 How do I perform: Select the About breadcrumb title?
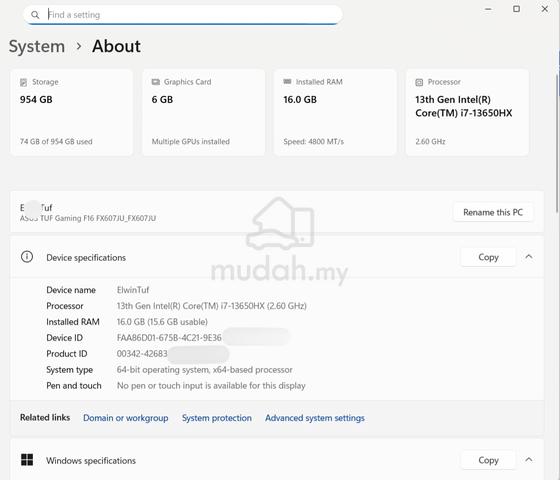tap(116, 46)
